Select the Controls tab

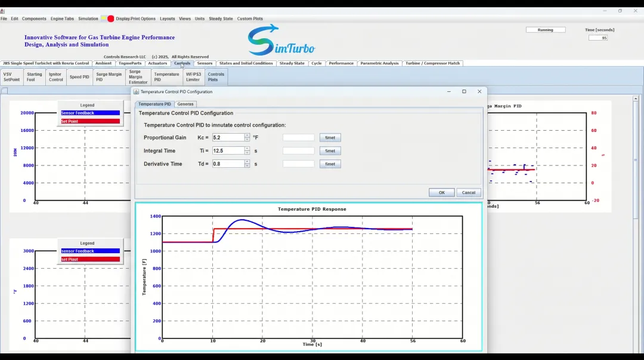182,63
